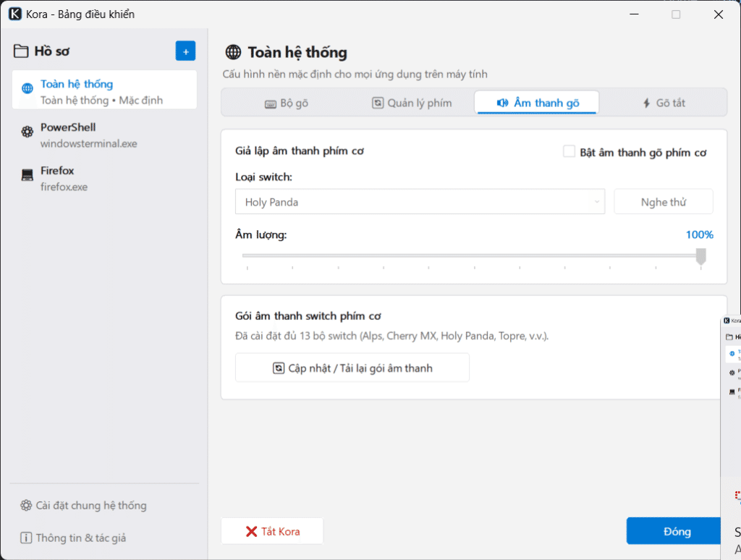Click the Giả lập âm thanh phím cơ heading
The width and height of the screenshot is (741, 560).
coord(300,150)
